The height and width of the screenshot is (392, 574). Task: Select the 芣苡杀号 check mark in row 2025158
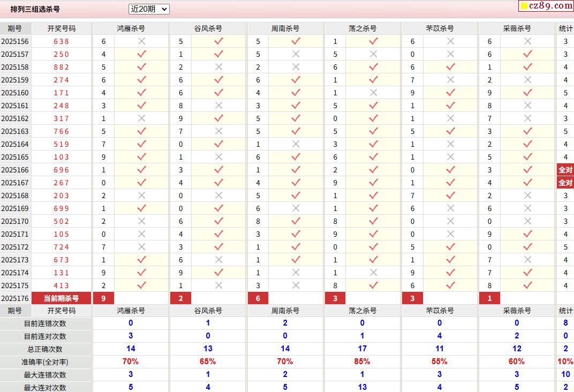pos(451,67)
